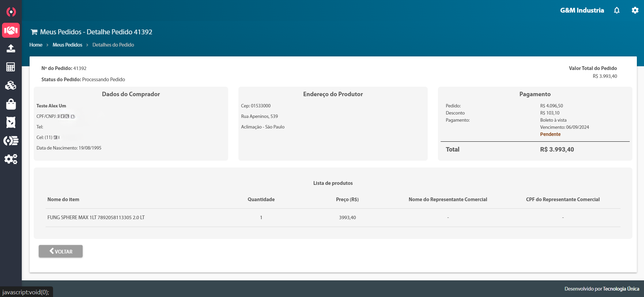Open the handshake deals sidebar icon

tap(11, 30)
